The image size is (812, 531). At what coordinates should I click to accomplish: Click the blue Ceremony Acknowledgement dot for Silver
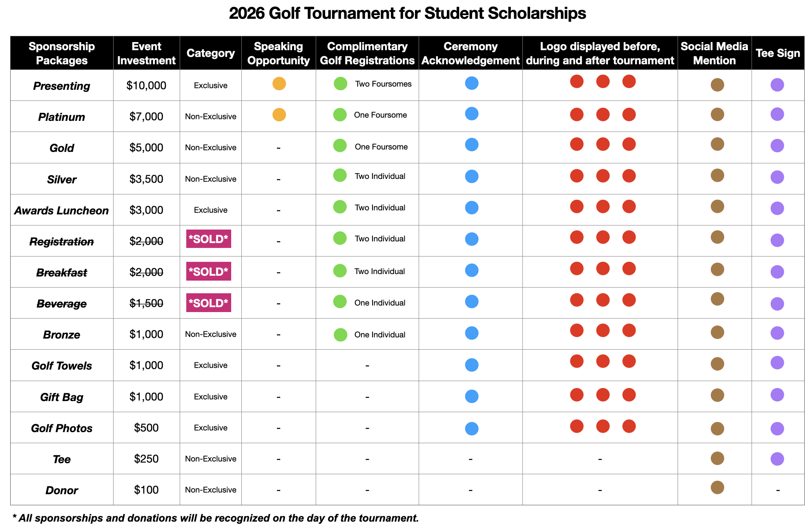click(471, 176)
